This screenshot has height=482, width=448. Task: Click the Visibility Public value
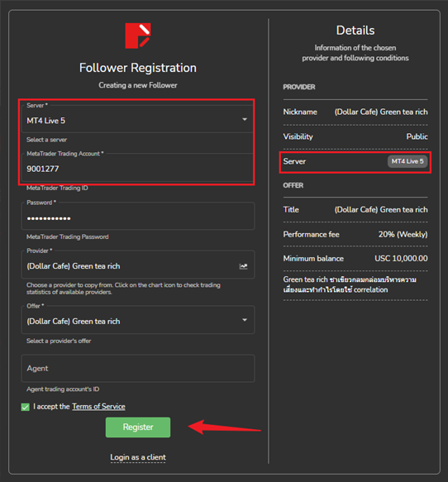[x=417, y=136]
